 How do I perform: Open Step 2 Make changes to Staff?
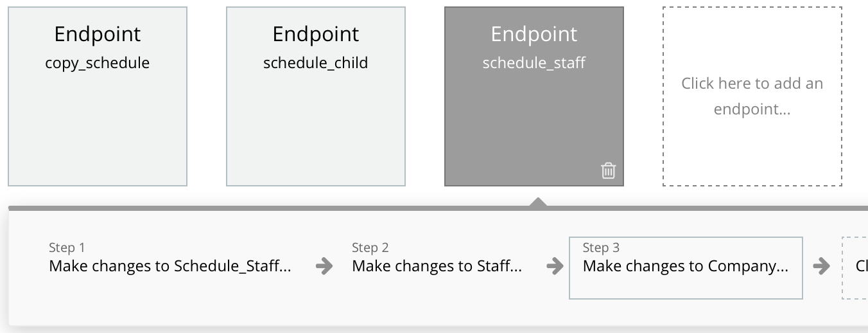pyautogui.click(x=437, y=258)
